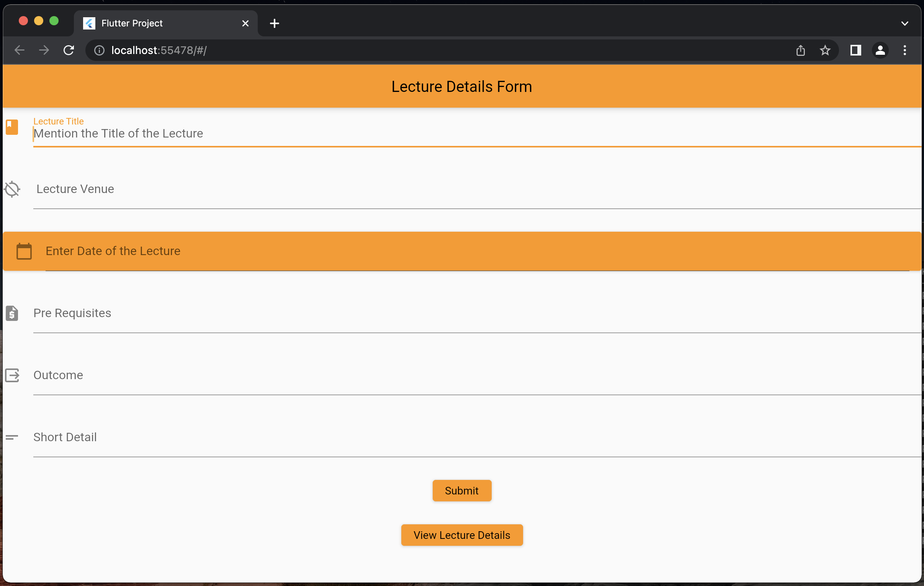Click the calendar icon in the date field
The width and height of the screenshot is (924, 586).
24,251
